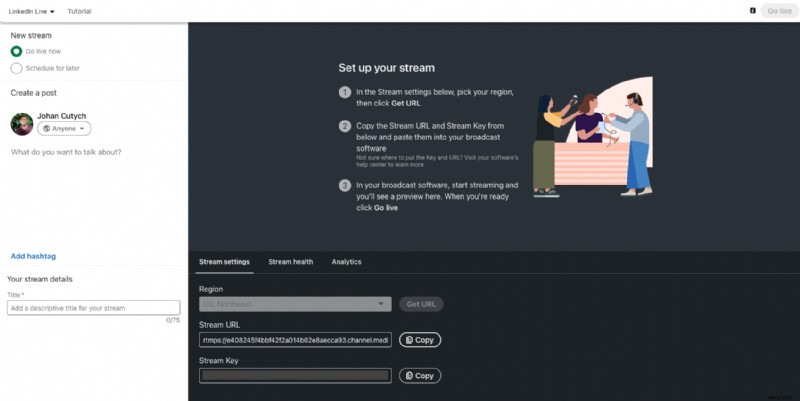Click the copy icon beside Stream Key
This screenshot has height=401, width=800.
pyautogui.click(x=409, y=375)
